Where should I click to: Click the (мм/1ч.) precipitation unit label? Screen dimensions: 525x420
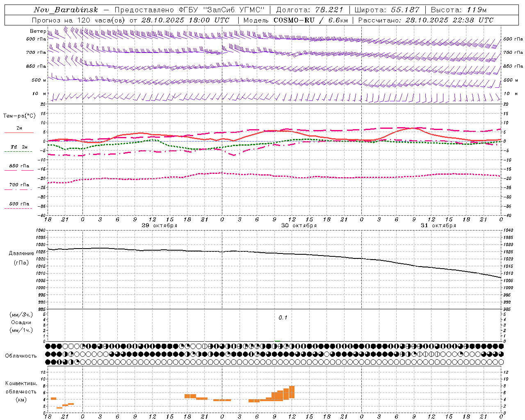click(x=21, y=330)
